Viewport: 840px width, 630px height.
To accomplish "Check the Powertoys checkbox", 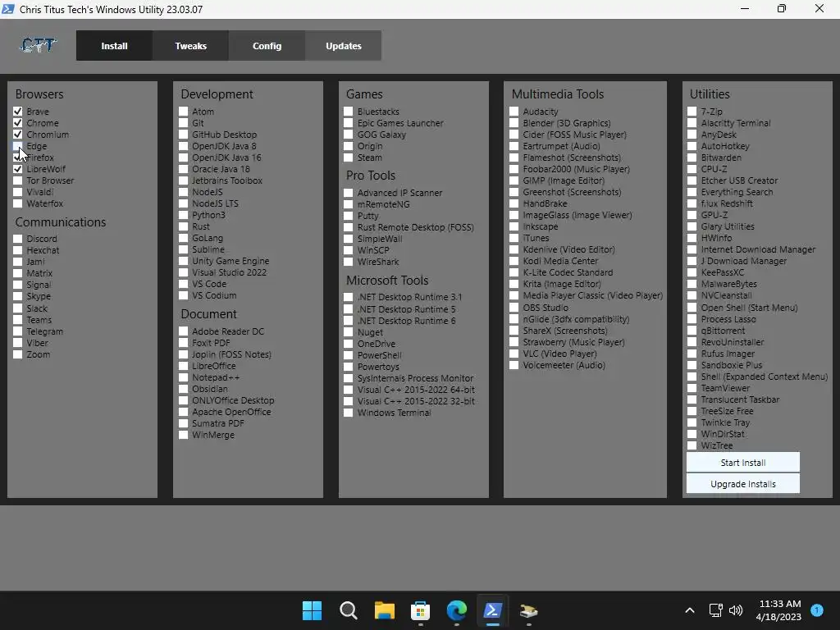I will [x=348, y=367].
